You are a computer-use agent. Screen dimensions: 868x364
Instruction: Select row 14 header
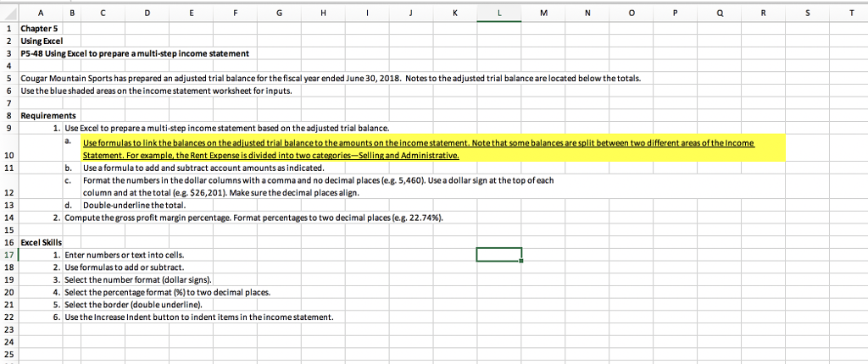(9, 218)
